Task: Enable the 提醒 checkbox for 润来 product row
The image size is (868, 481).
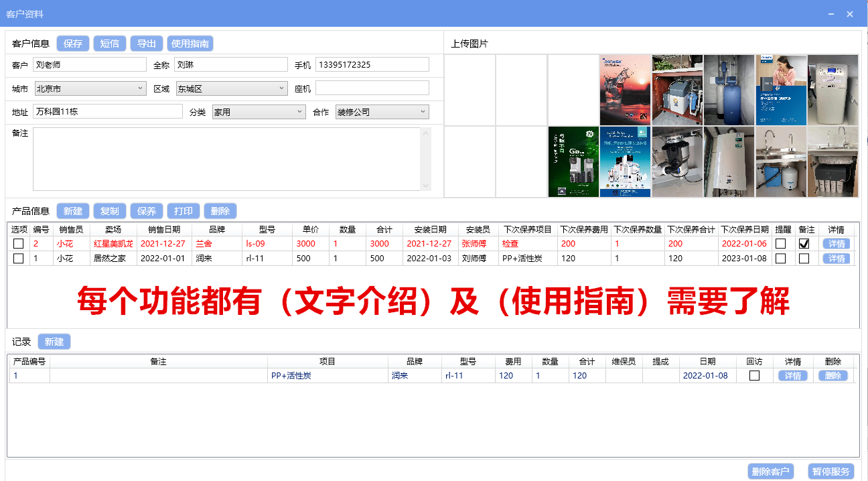Action: [x=781, y=259]
